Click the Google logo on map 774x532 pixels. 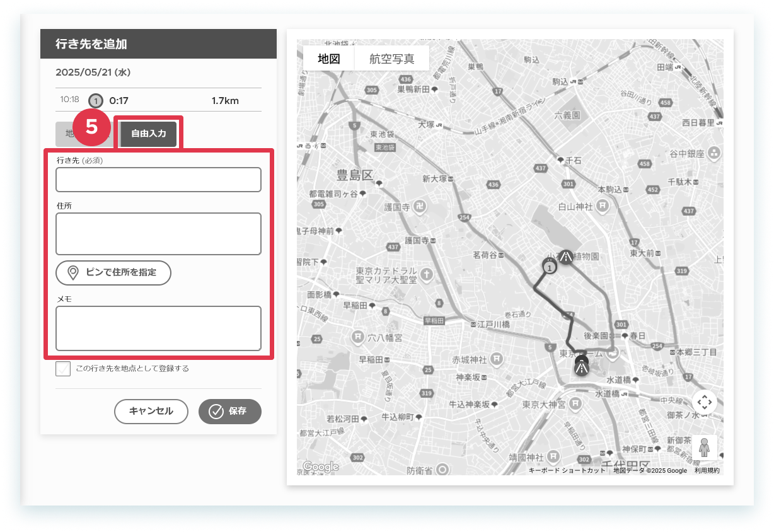click(x=320, y=467)
